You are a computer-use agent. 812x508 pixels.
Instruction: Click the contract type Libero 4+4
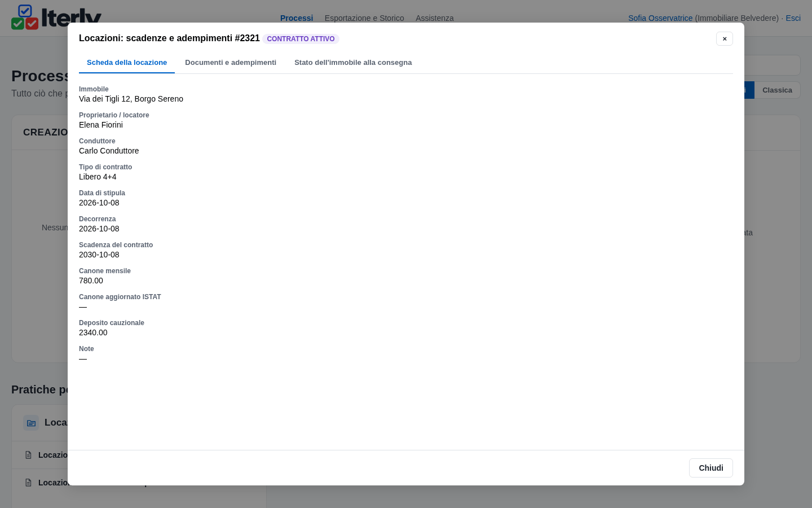pos(98,177)
